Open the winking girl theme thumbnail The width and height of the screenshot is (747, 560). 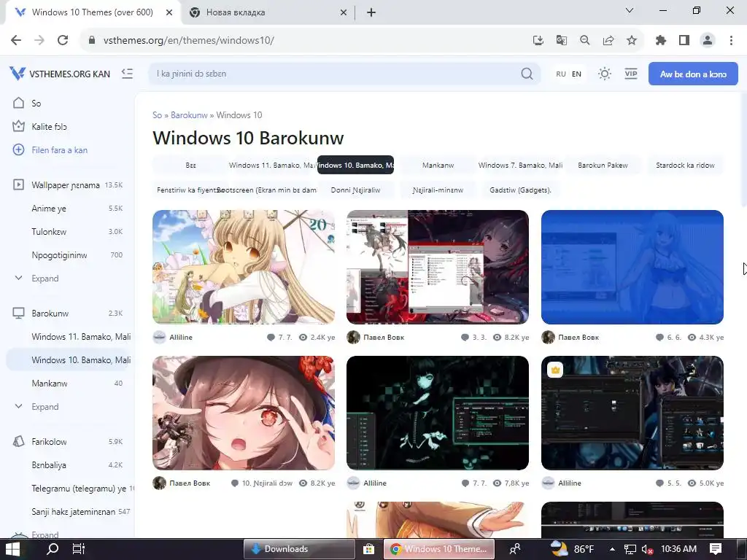point(244,413)
